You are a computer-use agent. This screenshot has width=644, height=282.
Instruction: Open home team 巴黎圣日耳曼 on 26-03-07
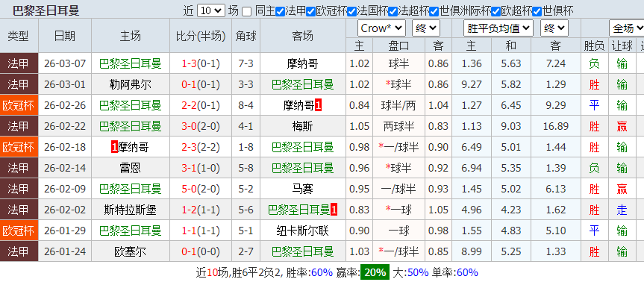131,63
